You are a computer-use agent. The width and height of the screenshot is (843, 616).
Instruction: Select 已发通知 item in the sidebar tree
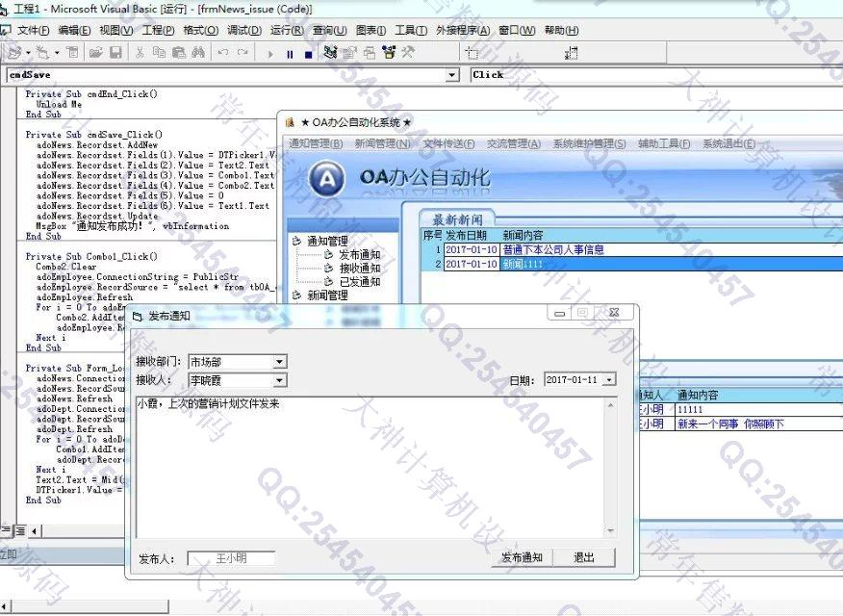[360, 281]
